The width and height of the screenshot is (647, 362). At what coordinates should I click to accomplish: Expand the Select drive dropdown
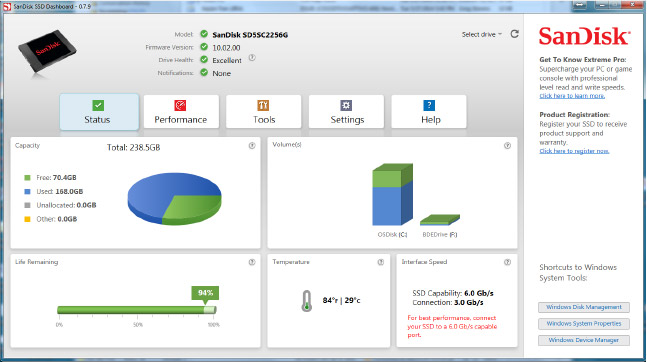482,34
